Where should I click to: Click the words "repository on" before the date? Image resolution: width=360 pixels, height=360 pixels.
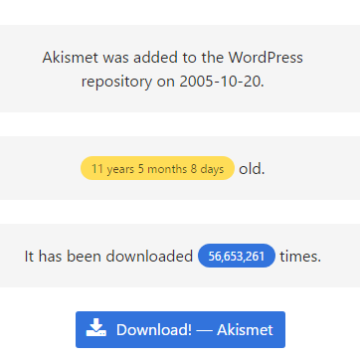[x=128, y=82]
